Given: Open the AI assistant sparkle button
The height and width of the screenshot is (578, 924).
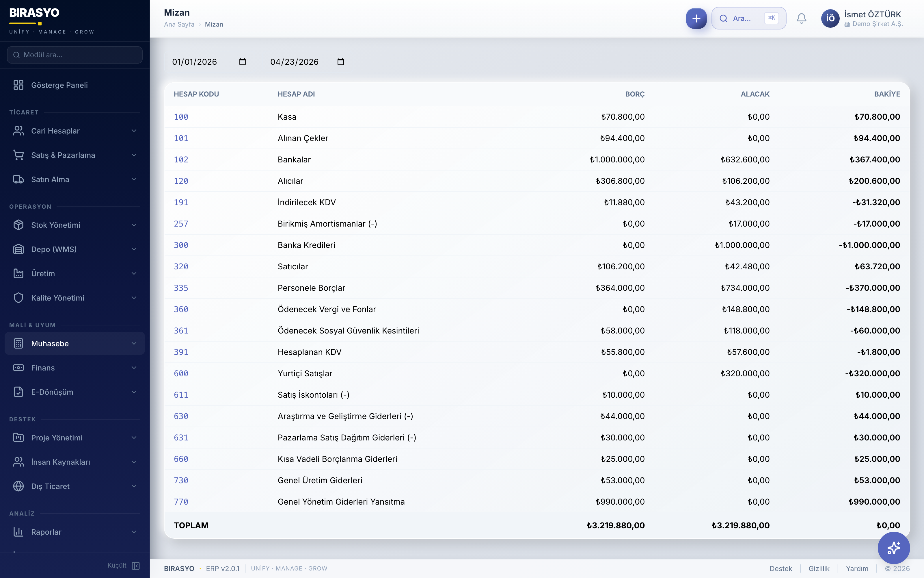Looking at the screenshot, I should [893, 548].
